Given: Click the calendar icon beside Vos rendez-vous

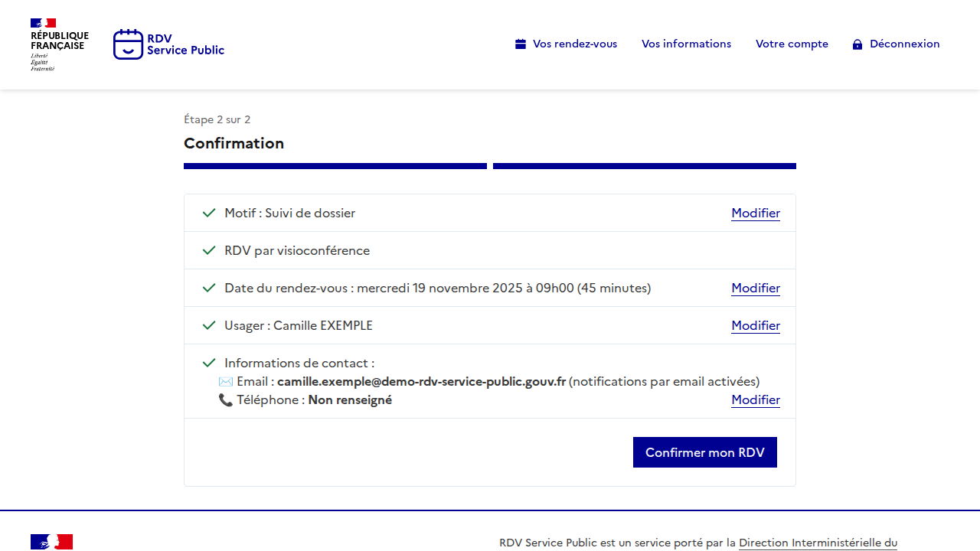Looking at the screenshot, I should point(521,44).
